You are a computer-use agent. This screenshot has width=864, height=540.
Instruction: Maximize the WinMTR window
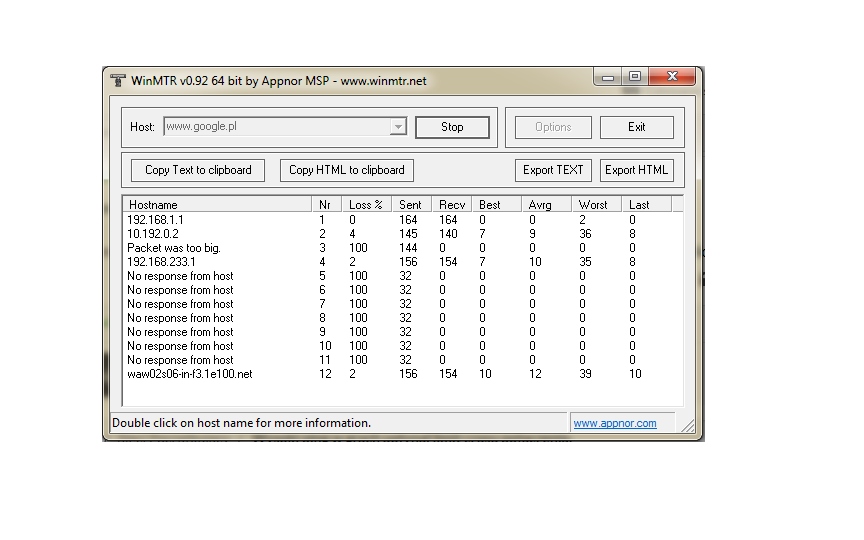point(635,77)
